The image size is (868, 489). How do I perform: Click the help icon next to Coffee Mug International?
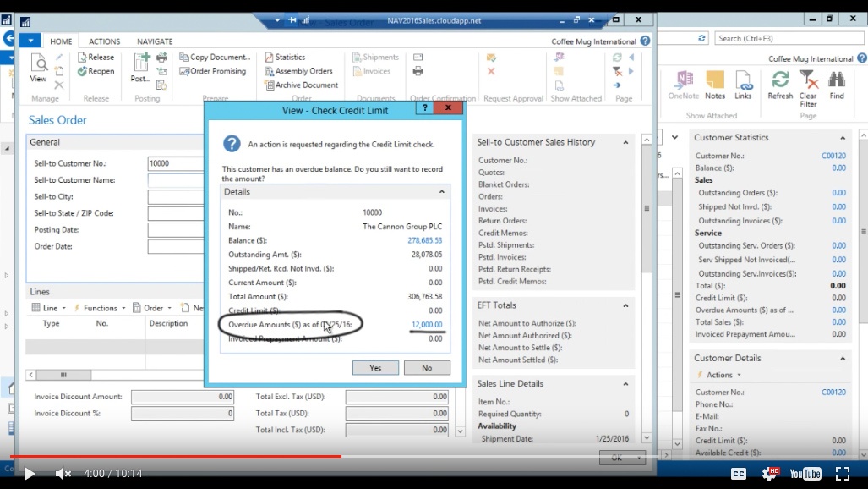click(646, 41)
